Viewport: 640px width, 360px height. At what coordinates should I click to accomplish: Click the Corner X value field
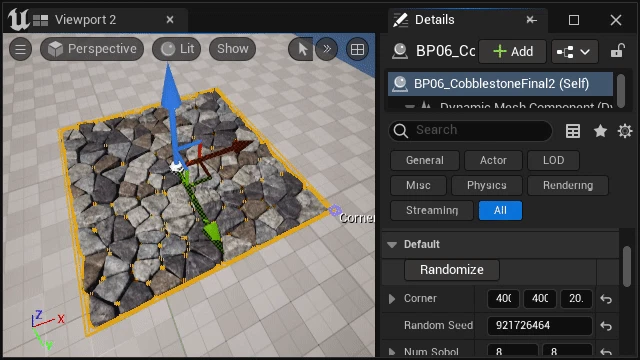(503, 299)
